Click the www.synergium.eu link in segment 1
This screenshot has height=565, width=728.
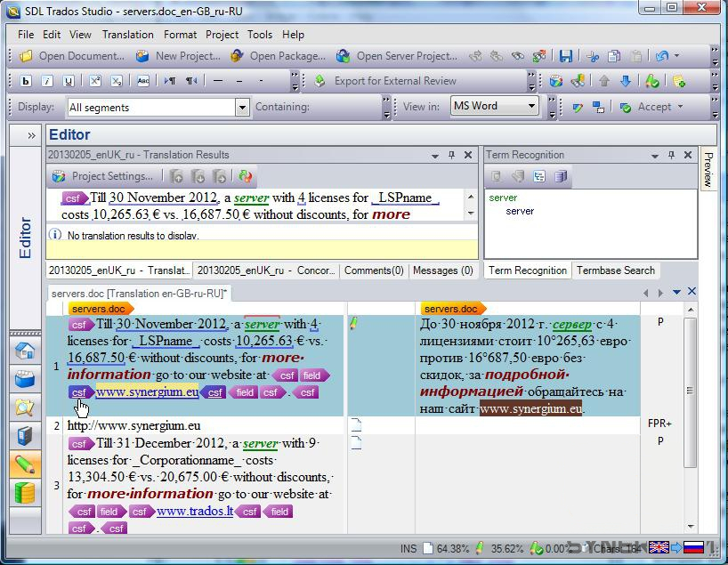click(x=147, y=392)
